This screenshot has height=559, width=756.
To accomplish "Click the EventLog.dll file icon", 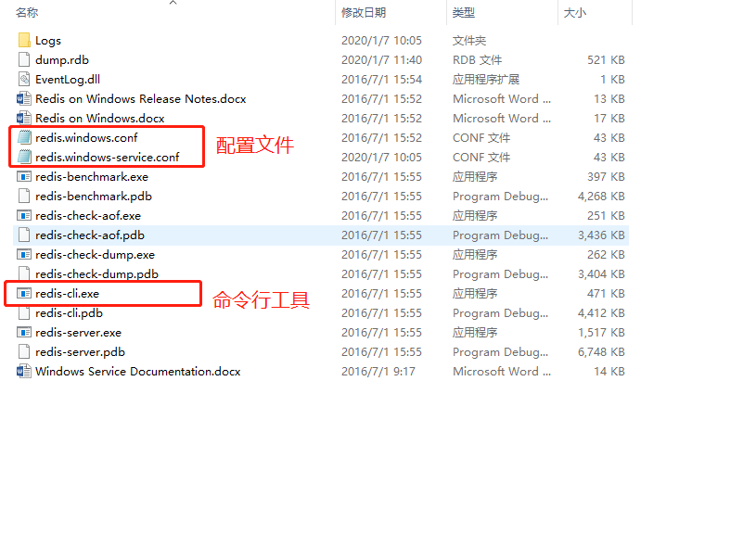I will [24, 79].
